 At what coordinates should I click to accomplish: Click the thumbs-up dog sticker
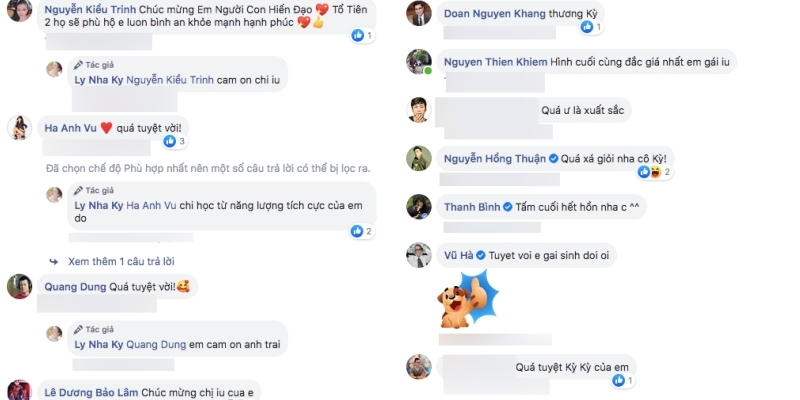point(467,301)
